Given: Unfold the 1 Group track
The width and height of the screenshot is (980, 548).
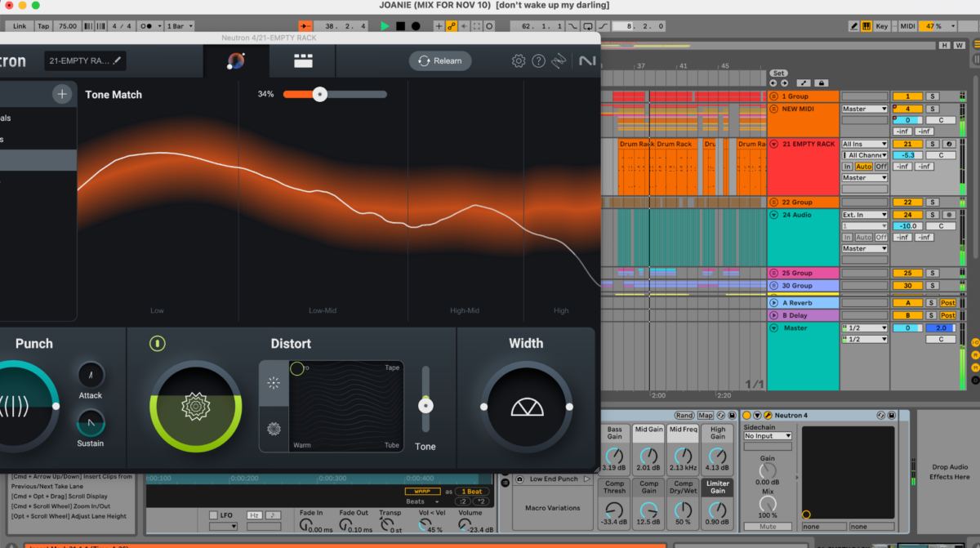Looking at the screenshot, I should 774,96.
